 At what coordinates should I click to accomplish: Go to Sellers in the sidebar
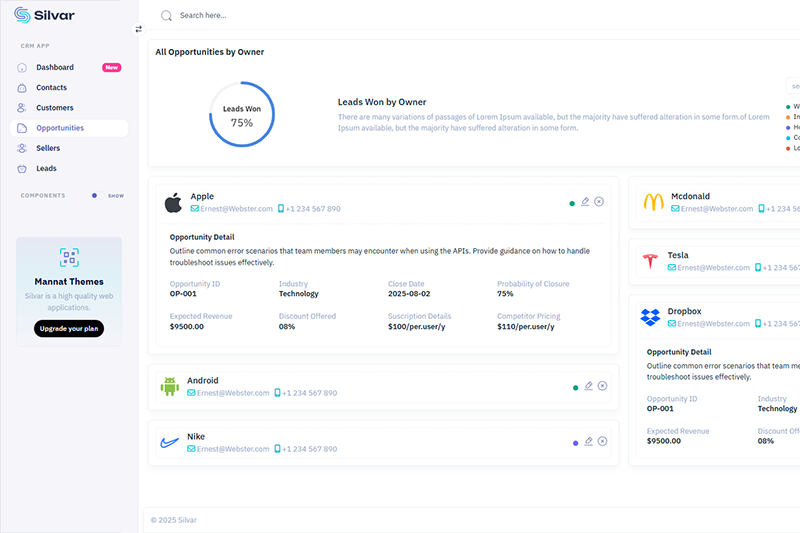[48, 148]
